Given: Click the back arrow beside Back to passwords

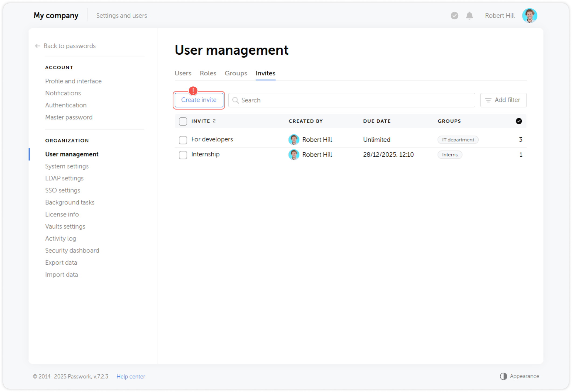Looking at the screenshot, I should (37, 46).
